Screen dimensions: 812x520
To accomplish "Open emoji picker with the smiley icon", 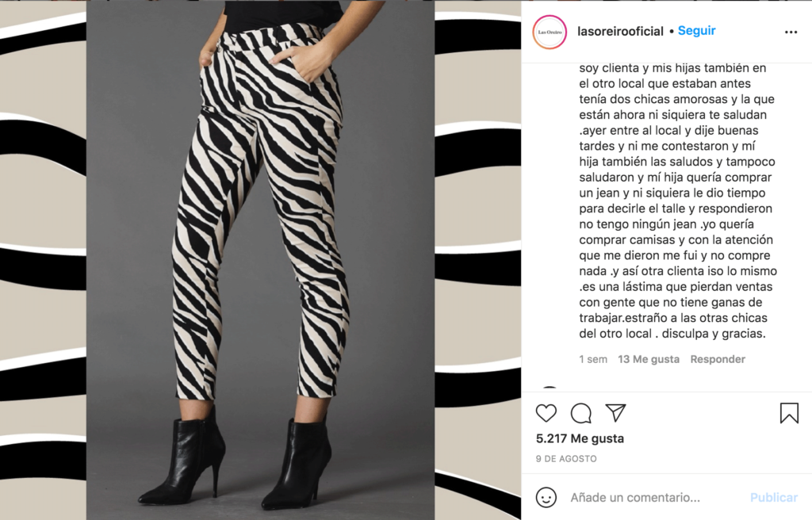I will click(546, 497).
